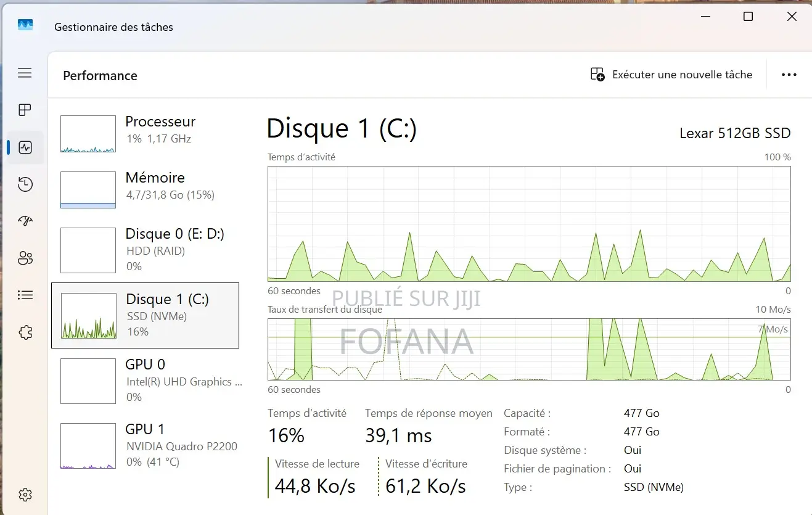This screenshot has width=812, height=515.
Task: Click the new task icon beside Exécuter
Action: (x=596, y=74)
